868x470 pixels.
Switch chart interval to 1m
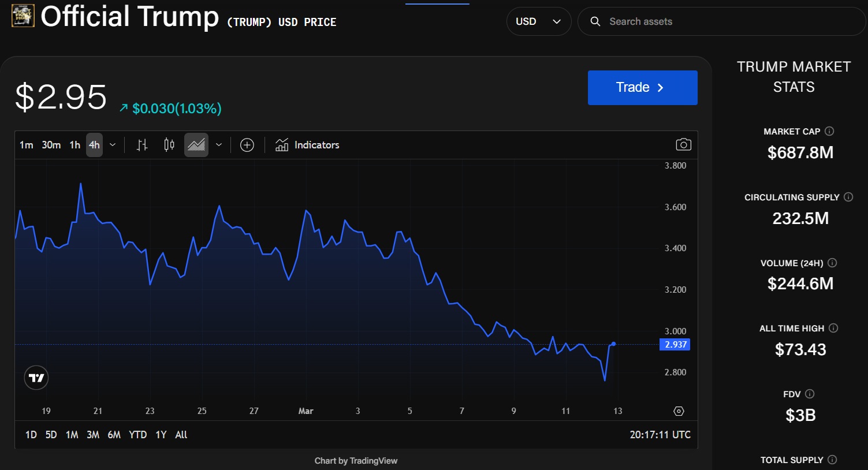point(27,145)
